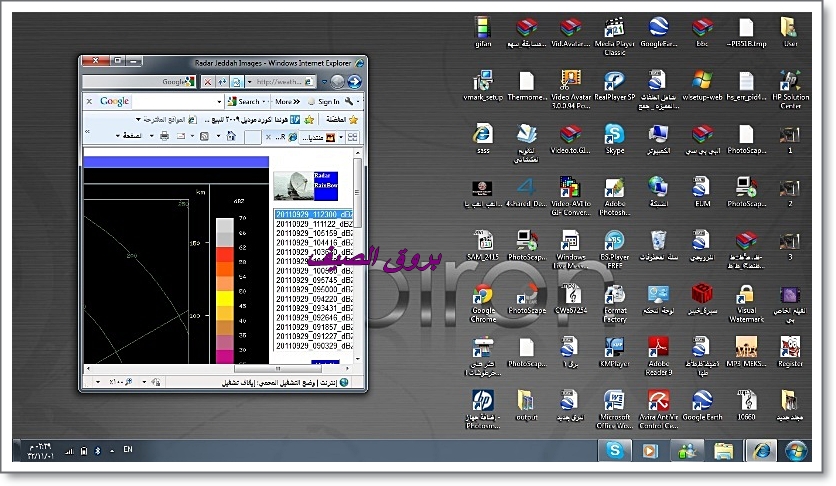
Task: Open Adobe Photoshop desktop shortcut
Action: tap(614, 197)
